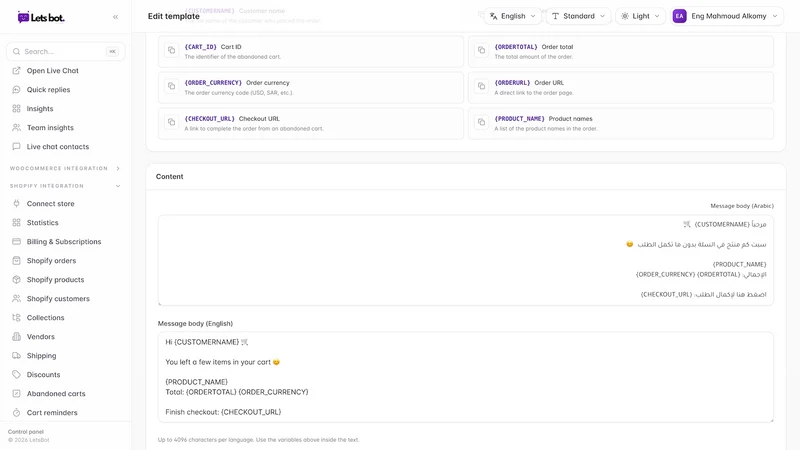Click the Statistics icon
This screenshot has height=450, width=800.
coord(16,222)
